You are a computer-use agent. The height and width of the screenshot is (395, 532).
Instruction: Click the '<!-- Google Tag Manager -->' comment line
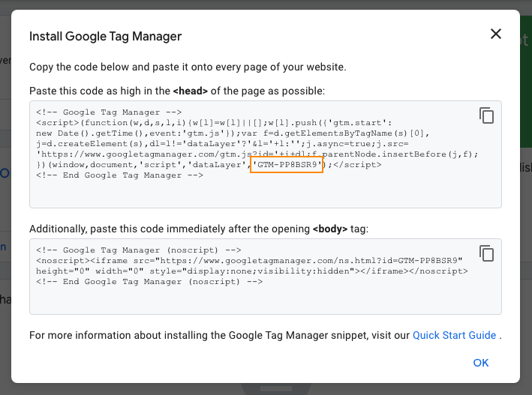coord(109,112)
